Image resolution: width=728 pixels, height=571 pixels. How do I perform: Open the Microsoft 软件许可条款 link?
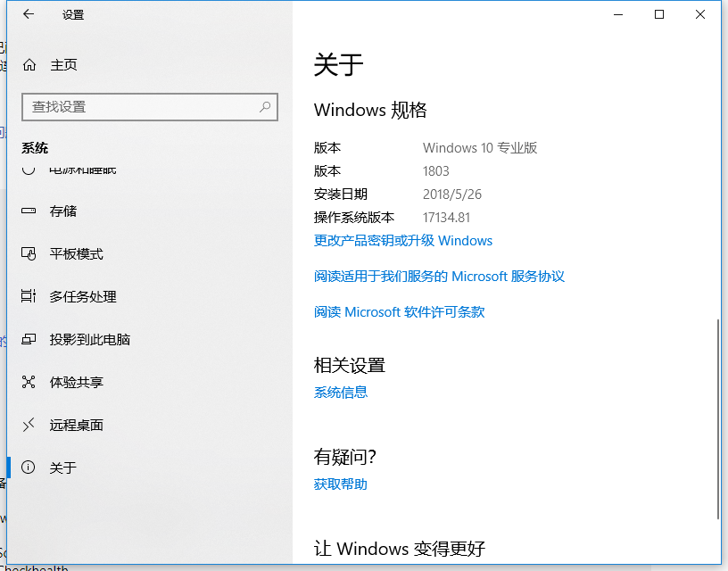click(400, 312)
